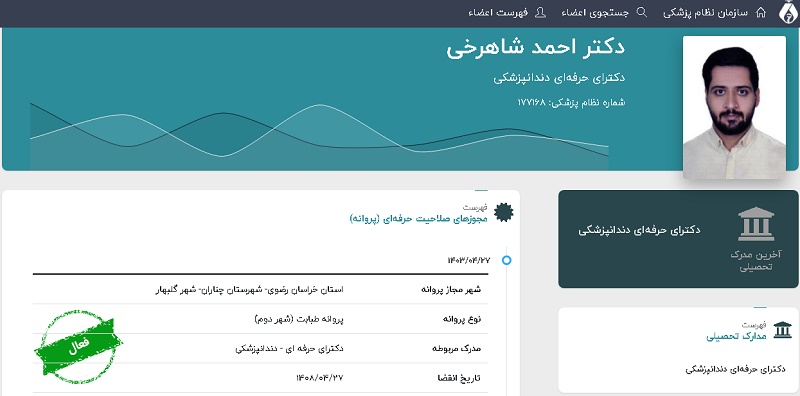
Task: Click the مدرک مربوطه label
Action: coord(456,349)
